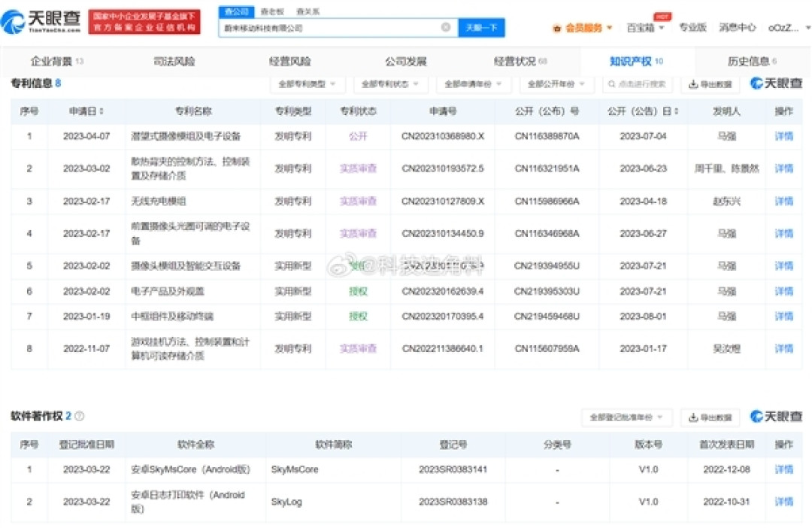Open the 消息中心 link

click(738, 28)
